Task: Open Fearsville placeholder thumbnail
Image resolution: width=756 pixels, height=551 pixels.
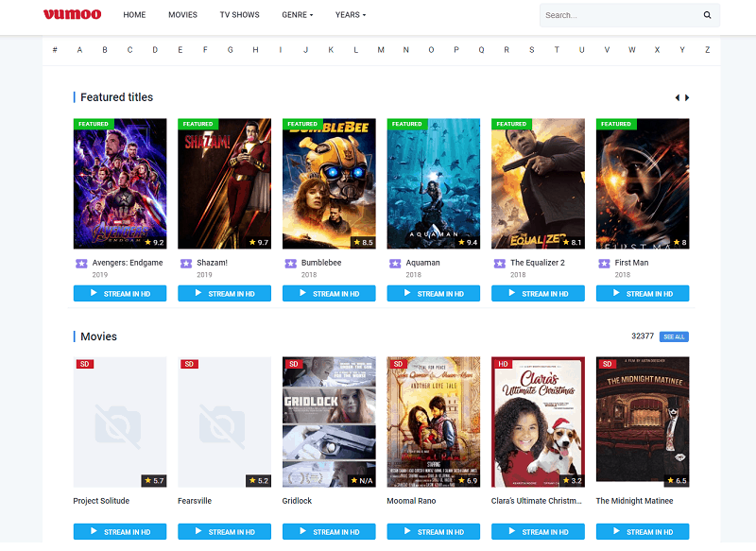Action: point(225,422)
